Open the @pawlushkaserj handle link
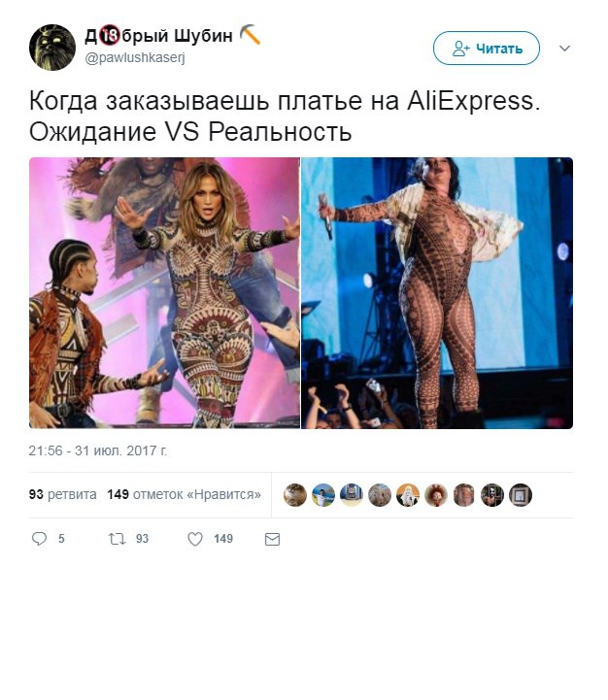 click(x=135, y=58)
